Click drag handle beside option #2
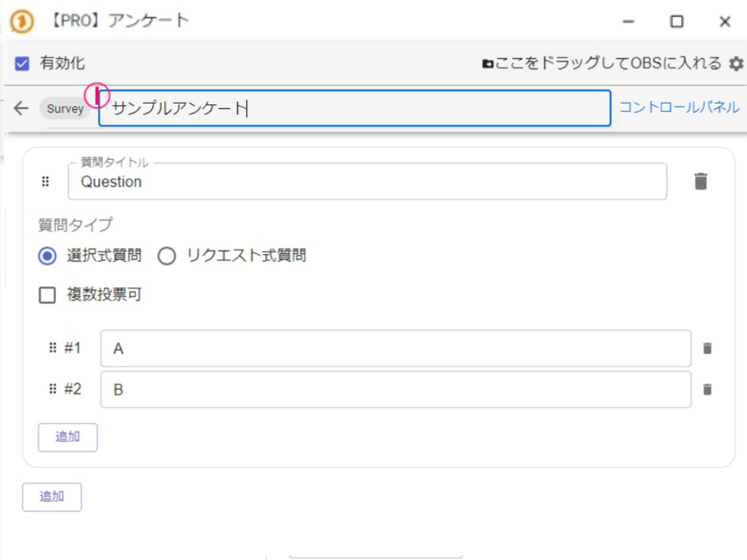The image size is (747, 560). click(53, 389)
